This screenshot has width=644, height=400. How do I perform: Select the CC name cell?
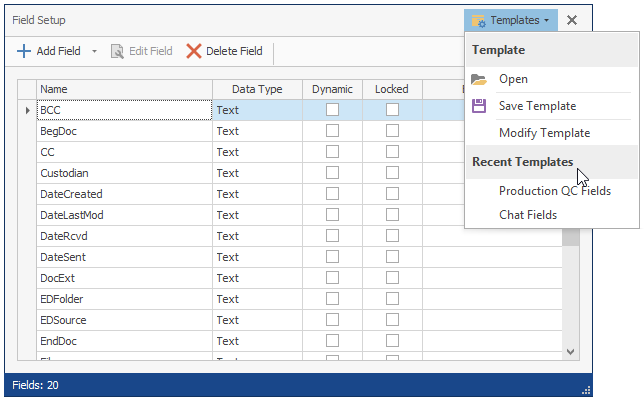tap(124, 152)
